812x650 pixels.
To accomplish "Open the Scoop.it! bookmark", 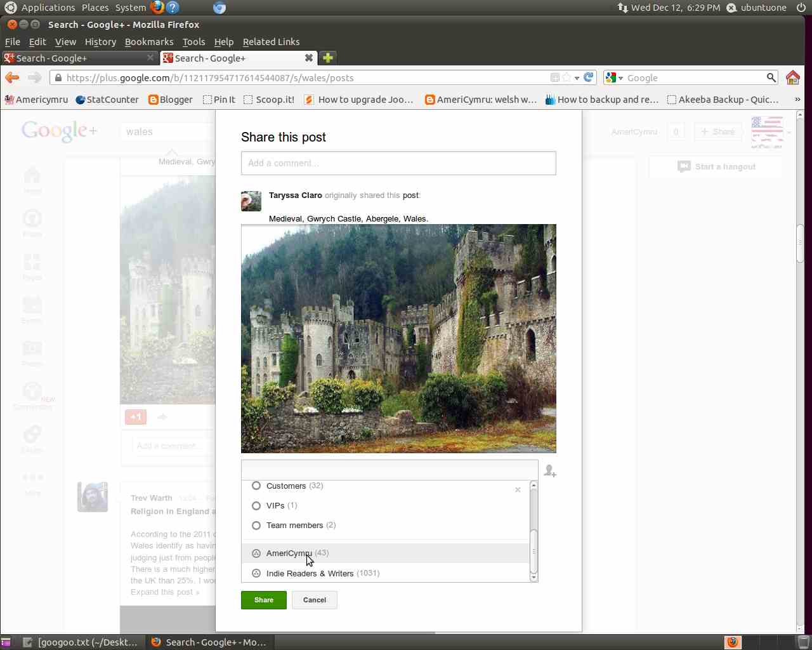I will tap(269, 100).
